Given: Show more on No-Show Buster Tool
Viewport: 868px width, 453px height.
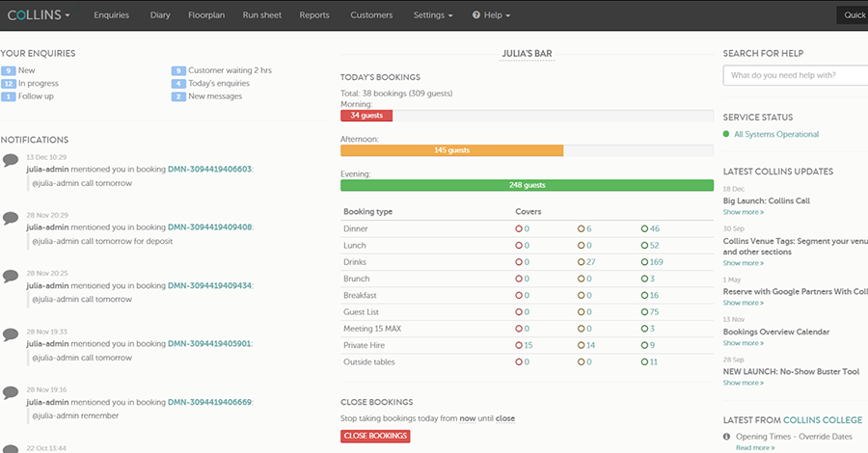Looking at the screenshot, I should 743,383.
